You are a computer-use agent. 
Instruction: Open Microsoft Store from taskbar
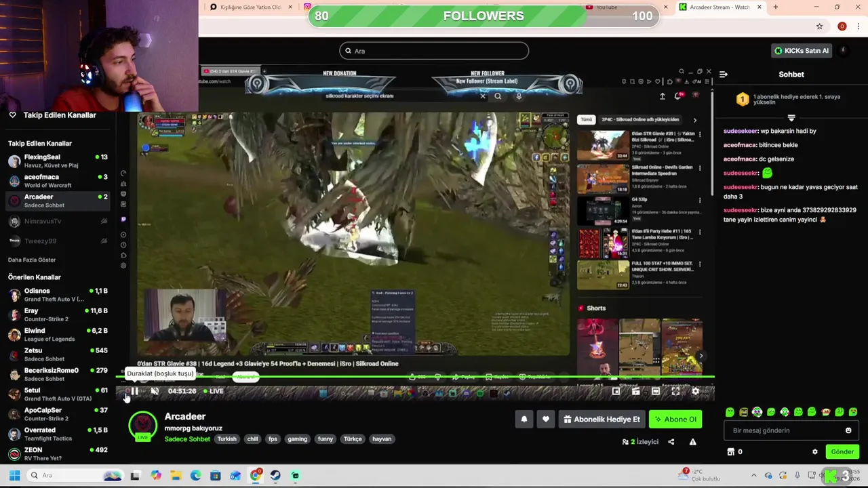coord(216,475)
